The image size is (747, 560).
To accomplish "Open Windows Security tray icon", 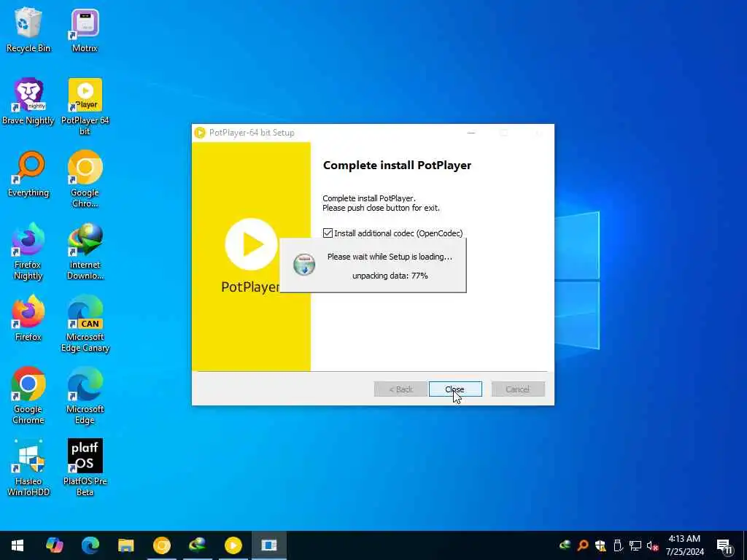I will (x=600, y=545).
